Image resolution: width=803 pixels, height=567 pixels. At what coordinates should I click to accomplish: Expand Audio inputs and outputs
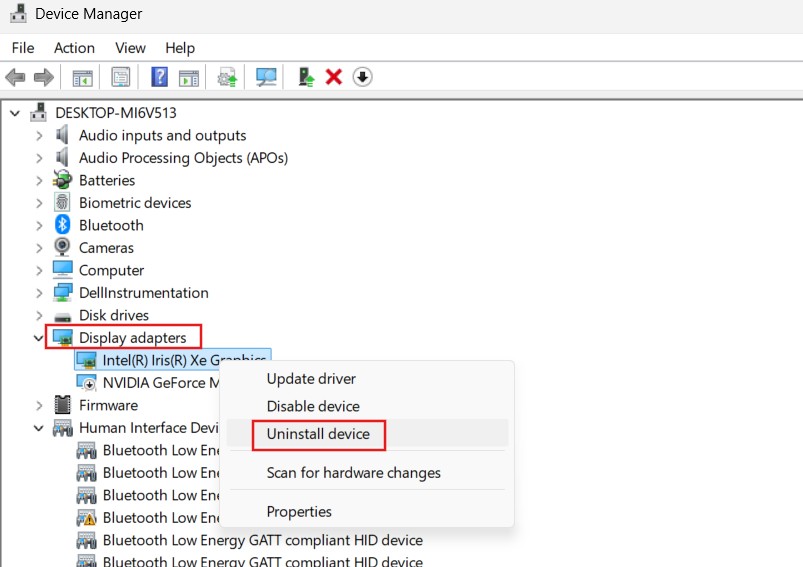39,135
